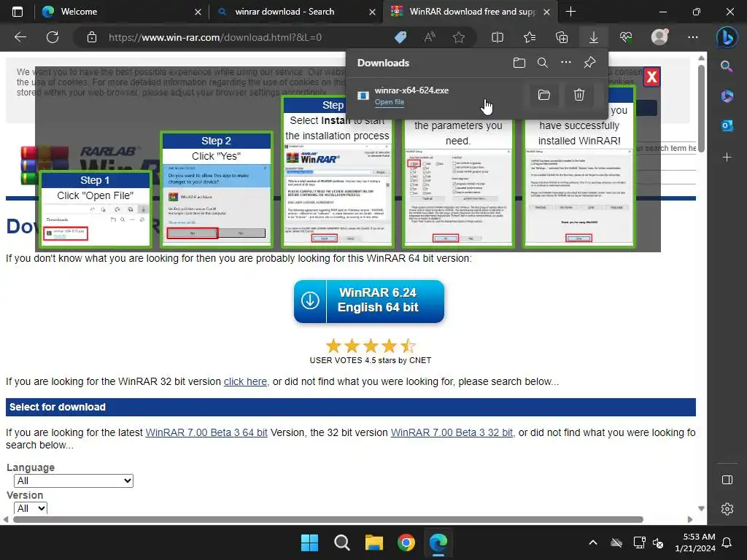Toggle sidebar visibility icon
747x560 pixels.
(727, 480)
